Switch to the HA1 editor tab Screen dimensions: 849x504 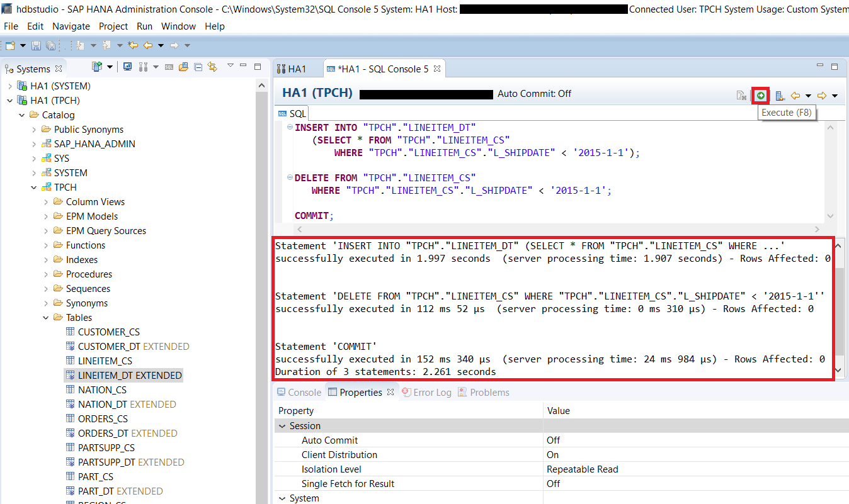(291, 69)
